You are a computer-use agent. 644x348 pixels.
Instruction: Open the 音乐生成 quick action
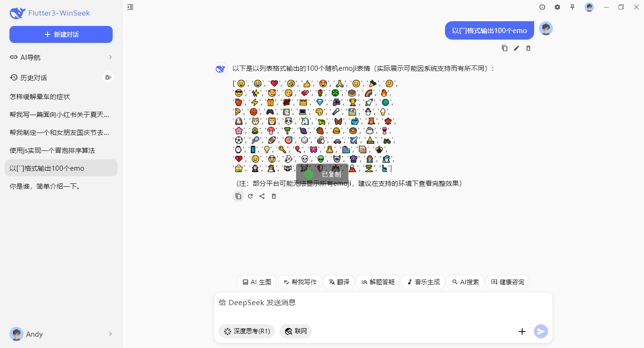tap(423, 282)
